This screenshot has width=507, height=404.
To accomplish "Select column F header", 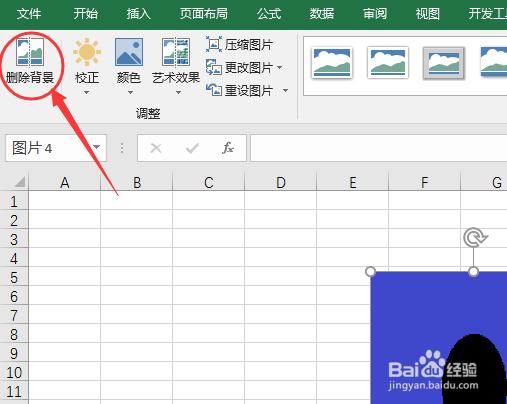I will tap(425, 182).
